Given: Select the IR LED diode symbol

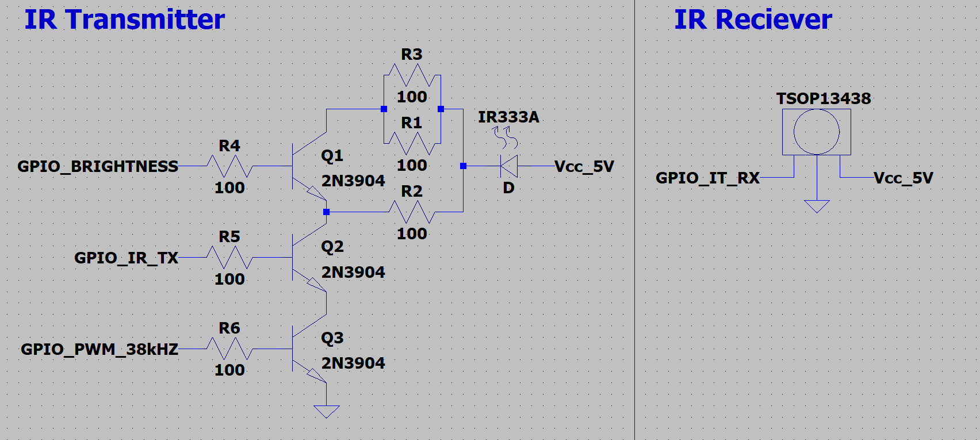Looking at the screenshot, I should coord(508,166).
